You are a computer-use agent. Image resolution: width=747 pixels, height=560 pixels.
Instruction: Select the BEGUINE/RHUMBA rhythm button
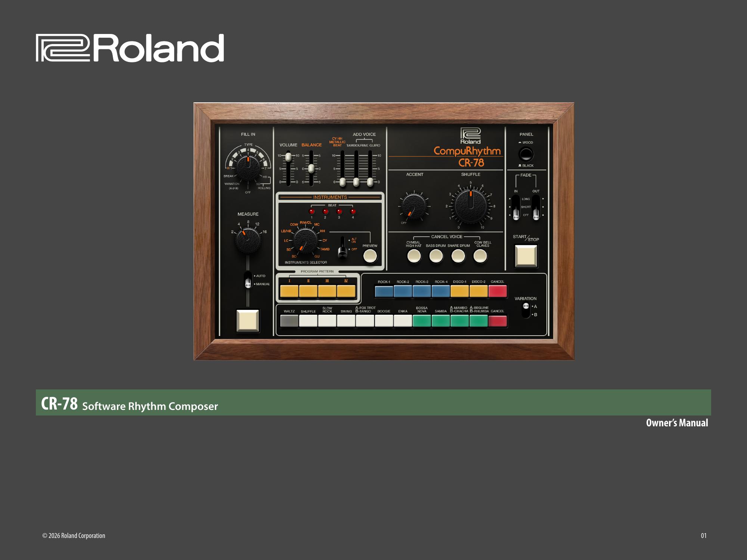[479, 321]
